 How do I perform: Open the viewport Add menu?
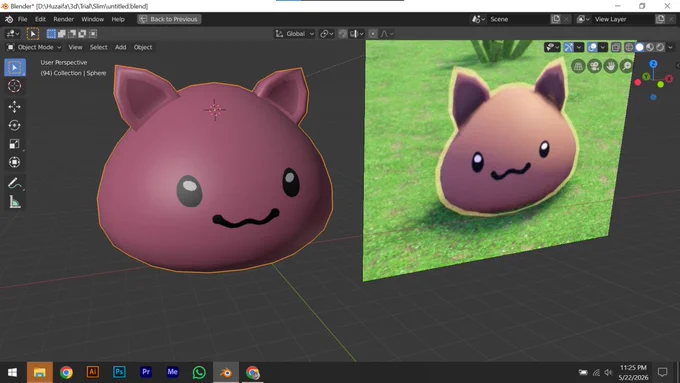121,47
